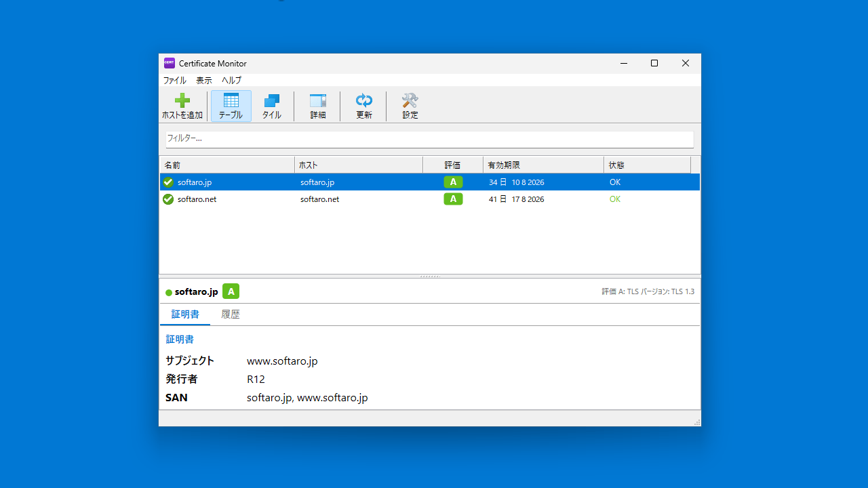
Task: Click expiry cell 41 日 17 8 2026
Action: 517,199
